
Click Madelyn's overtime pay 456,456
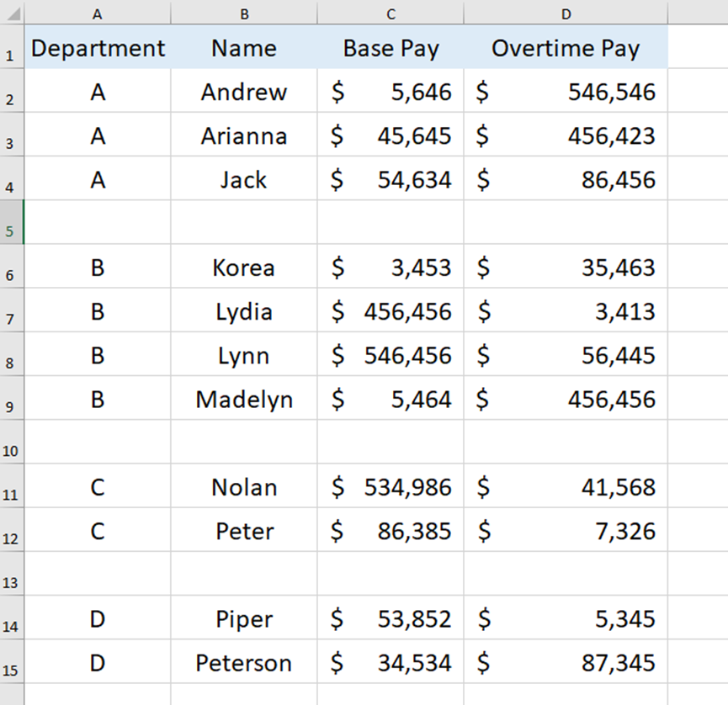[566, 398]
